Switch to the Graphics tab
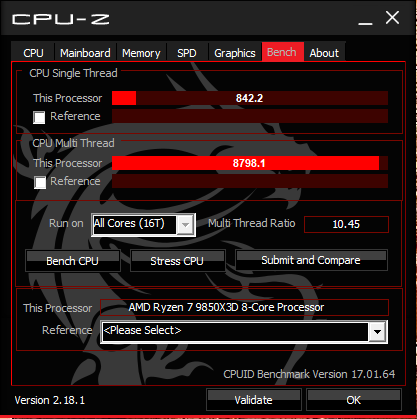Screen dimensions: 417x419 (x=235, y=52)
